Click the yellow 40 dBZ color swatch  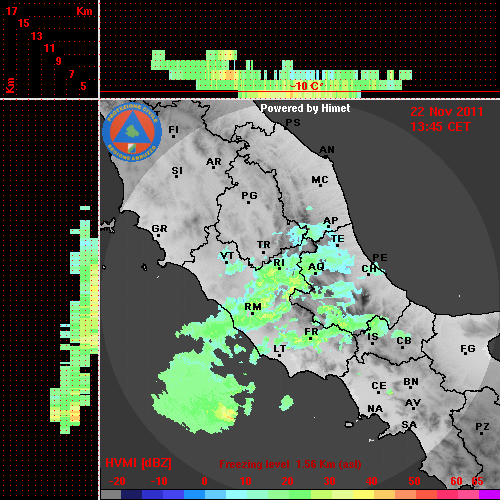364,495
